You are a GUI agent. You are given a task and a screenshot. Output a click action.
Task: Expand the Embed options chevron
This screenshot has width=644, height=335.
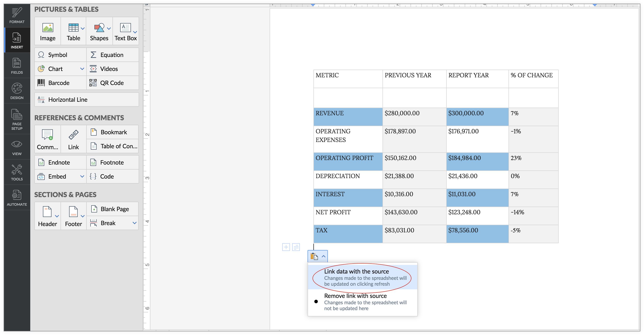point(82,176)
